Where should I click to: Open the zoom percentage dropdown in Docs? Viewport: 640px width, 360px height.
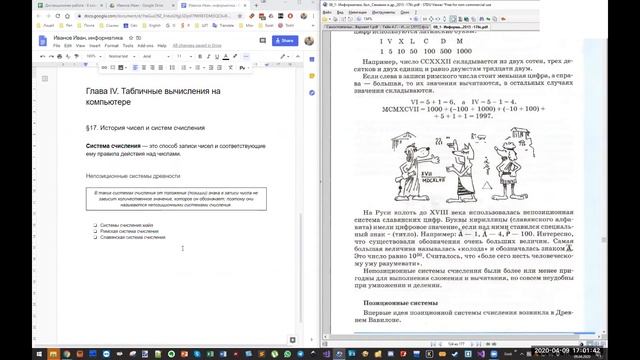(94, 56)
